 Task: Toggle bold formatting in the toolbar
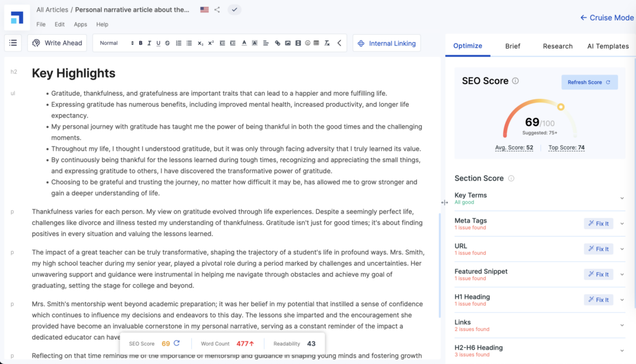tap(140, 43)
